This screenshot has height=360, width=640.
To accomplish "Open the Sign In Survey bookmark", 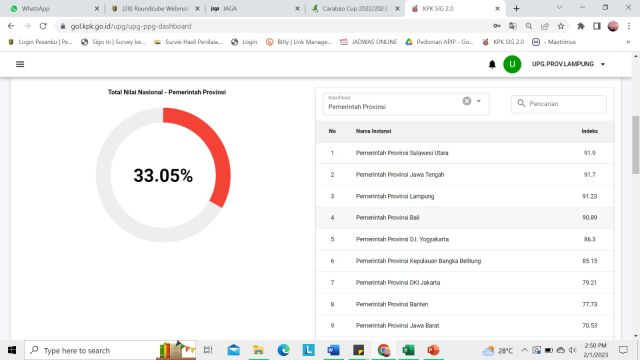I will tap(113, 42).
